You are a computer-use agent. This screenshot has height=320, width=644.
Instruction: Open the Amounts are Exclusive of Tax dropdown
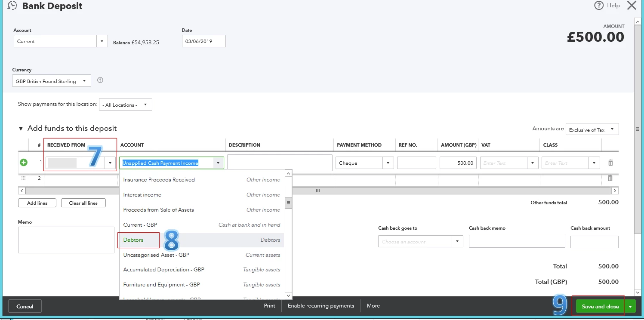coord(592,129)
